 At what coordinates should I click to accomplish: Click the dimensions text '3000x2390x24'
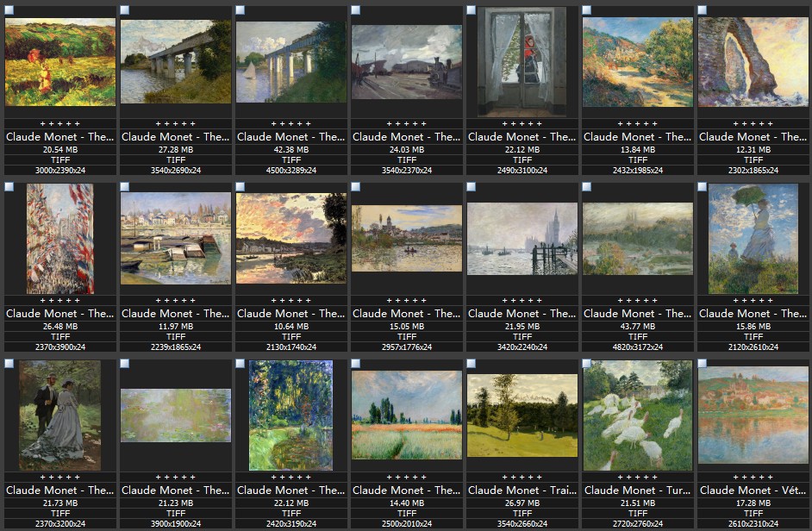coord(60,170)
